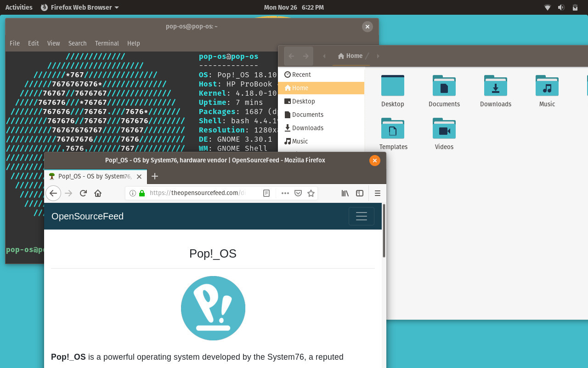Open the Desktop folder in Files
Image resolution: width=588 pixels, height=368 pixels.
click(393, 90)
